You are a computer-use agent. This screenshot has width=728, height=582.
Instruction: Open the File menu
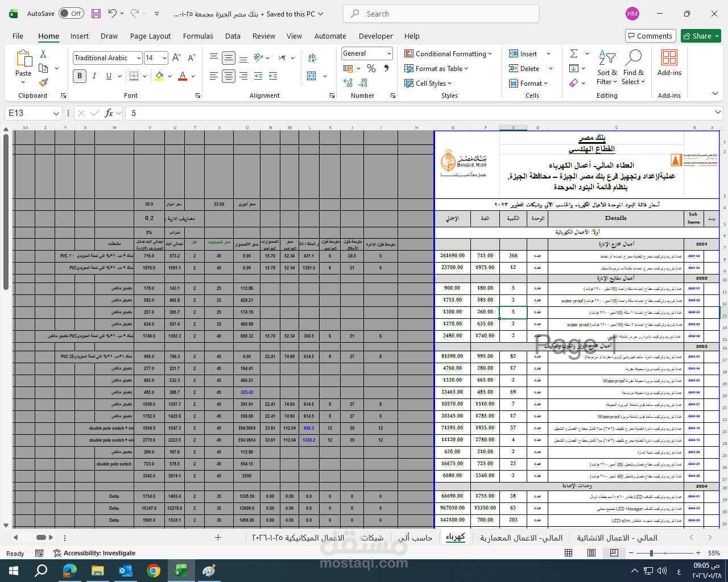(x=18, y=36)
